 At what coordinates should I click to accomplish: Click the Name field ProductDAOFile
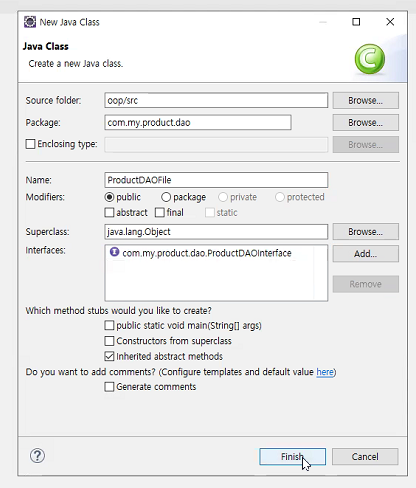point(216,180)
